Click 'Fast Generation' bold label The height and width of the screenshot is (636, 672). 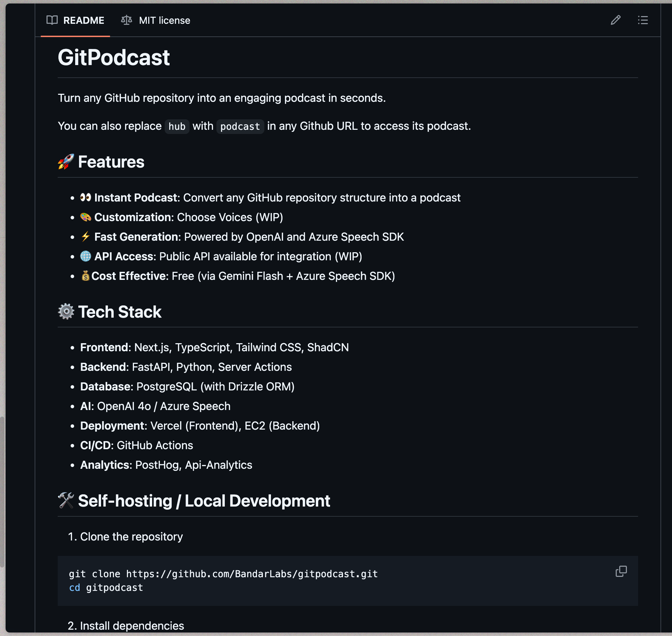[x=137, y=237]
